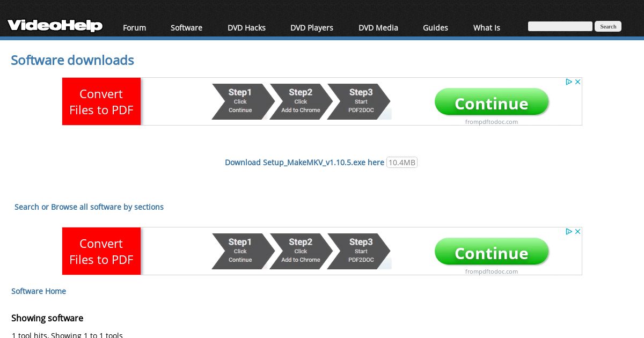The width and height of the screenshot is (644, 338).
Task: Click the VideoHelp logo
Action: pos(55,26)
